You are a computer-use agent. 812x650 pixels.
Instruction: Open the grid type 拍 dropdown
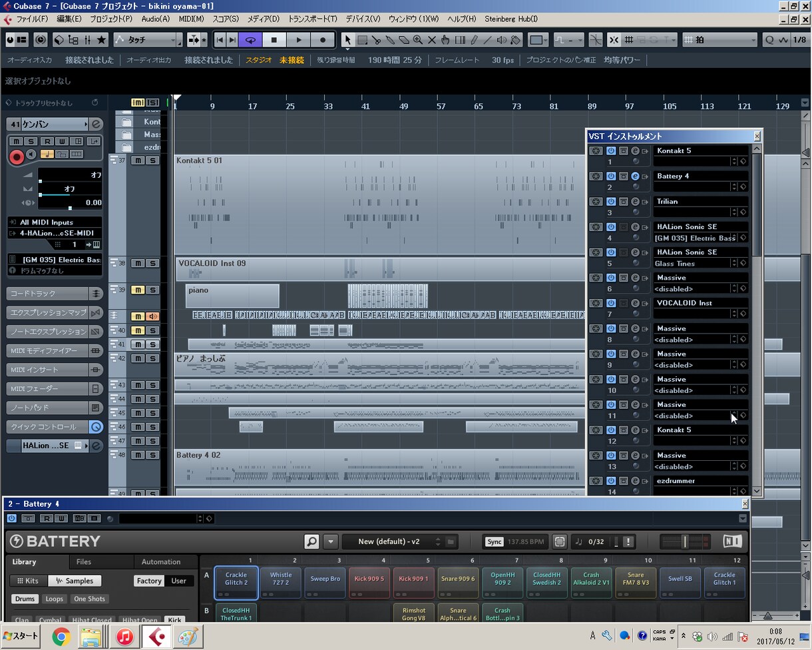tap(720, 40)
